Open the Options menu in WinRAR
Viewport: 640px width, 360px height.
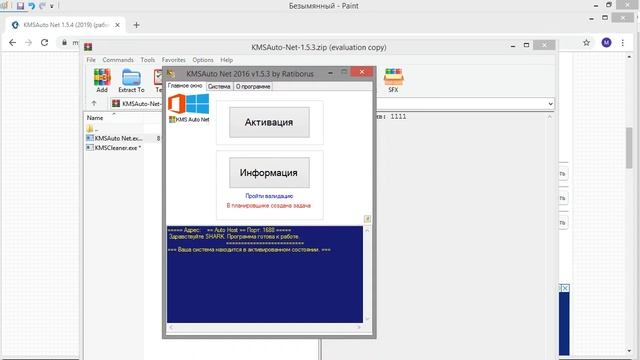[x=203, y=60]
